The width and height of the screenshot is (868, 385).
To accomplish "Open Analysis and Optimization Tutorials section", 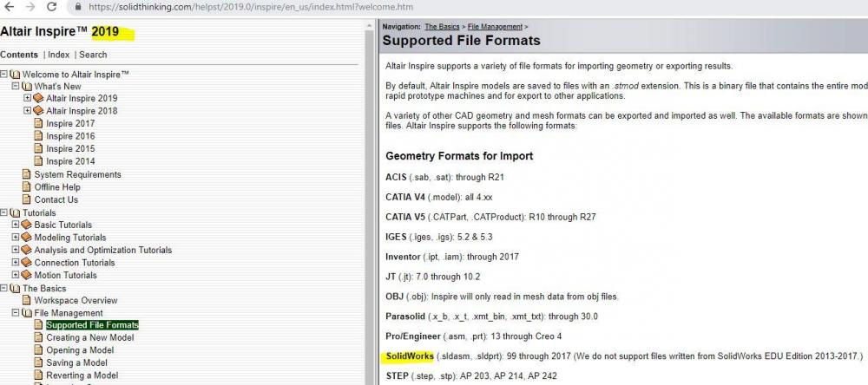I will (103, 250).
